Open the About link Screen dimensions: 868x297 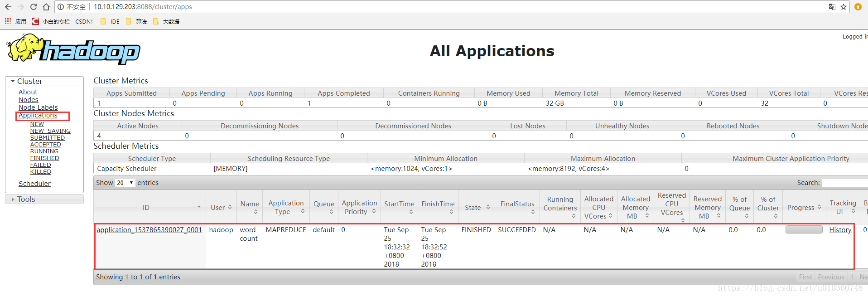click(x=28, y=92)
